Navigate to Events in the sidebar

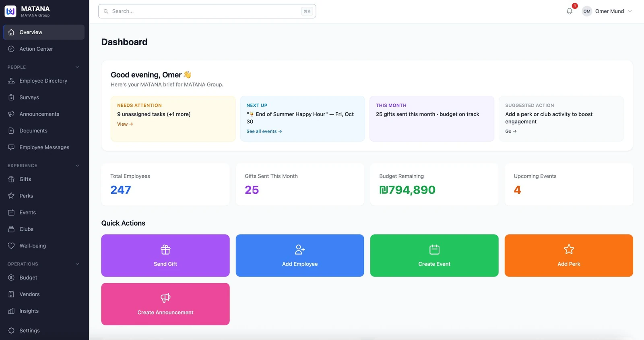point(43,212)
